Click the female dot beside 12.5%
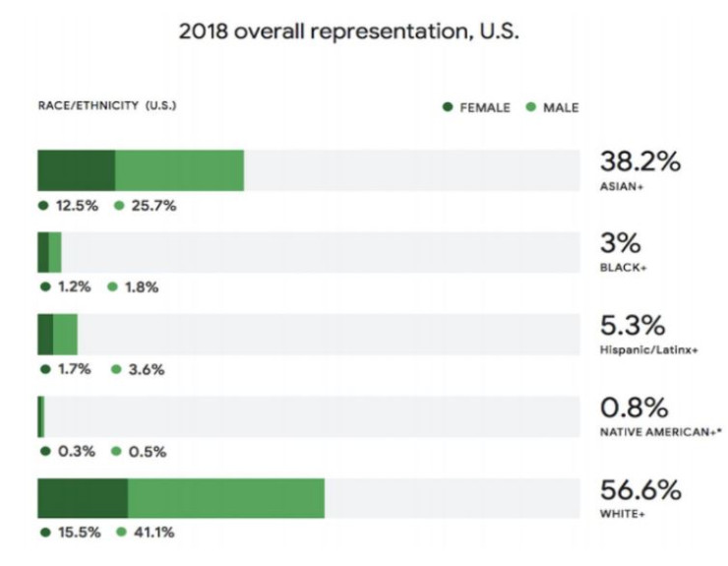The width and height of the screenshot is (728, 566). [x=43, y=206]
